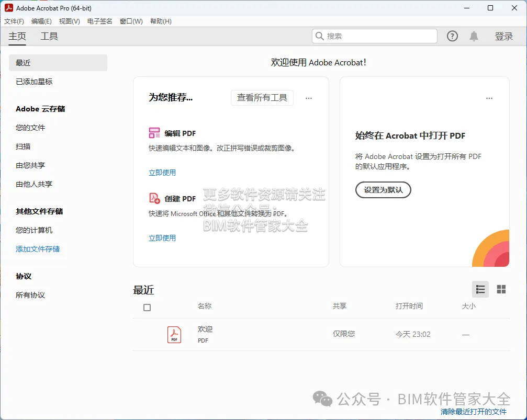527x420 pixels.
Task: Open the 编辑(E) menu
Action: [41, 21]
